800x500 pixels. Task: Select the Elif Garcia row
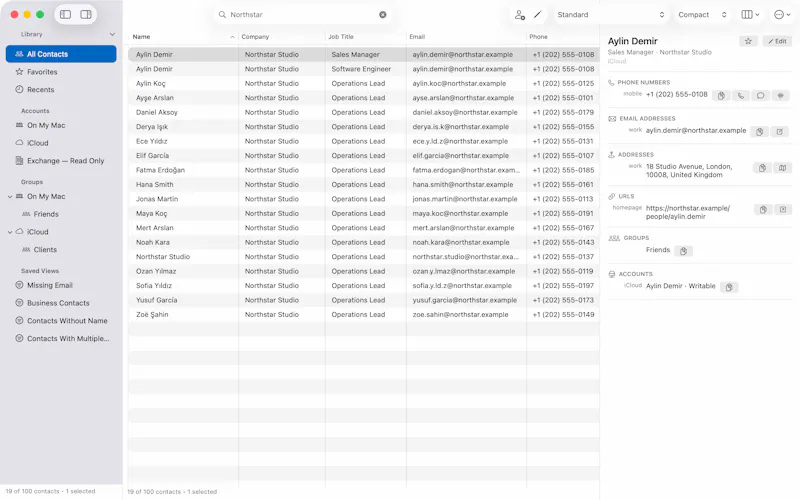click(x=364, y=156)
